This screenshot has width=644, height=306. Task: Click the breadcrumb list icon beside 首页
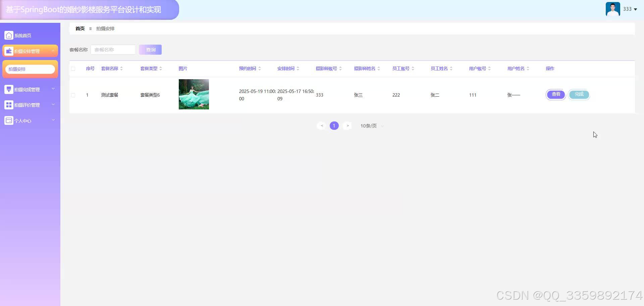90,29
